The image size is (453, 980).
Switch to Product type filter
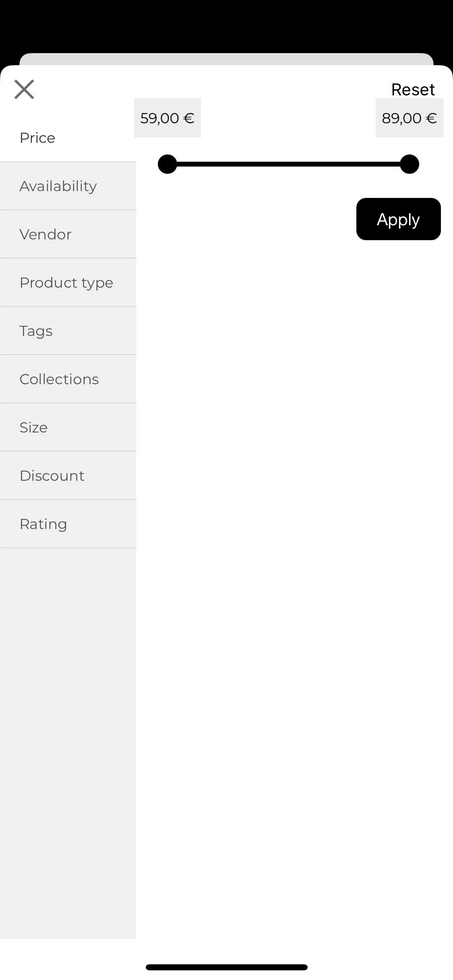(x=68, y=282)
